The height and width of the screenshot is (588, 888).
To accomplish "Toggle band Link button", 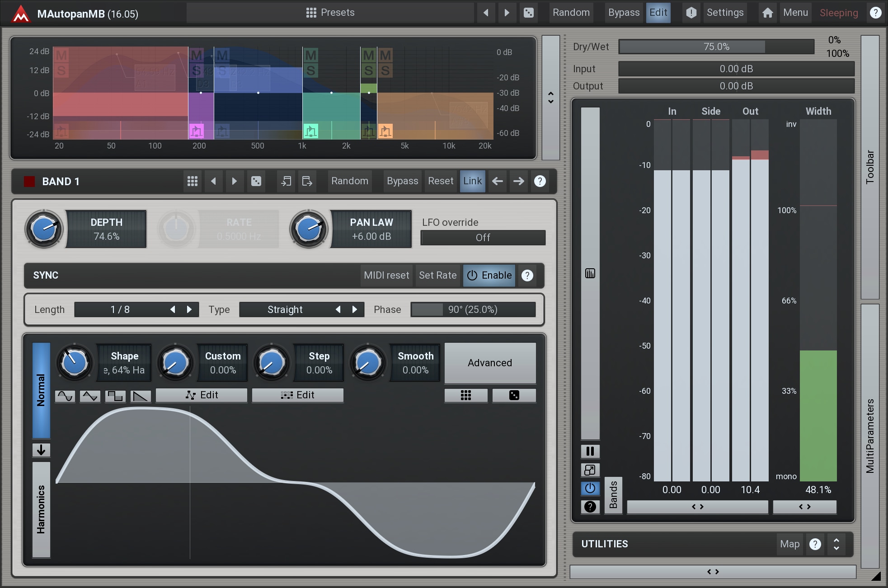I will tap(473, 181).
